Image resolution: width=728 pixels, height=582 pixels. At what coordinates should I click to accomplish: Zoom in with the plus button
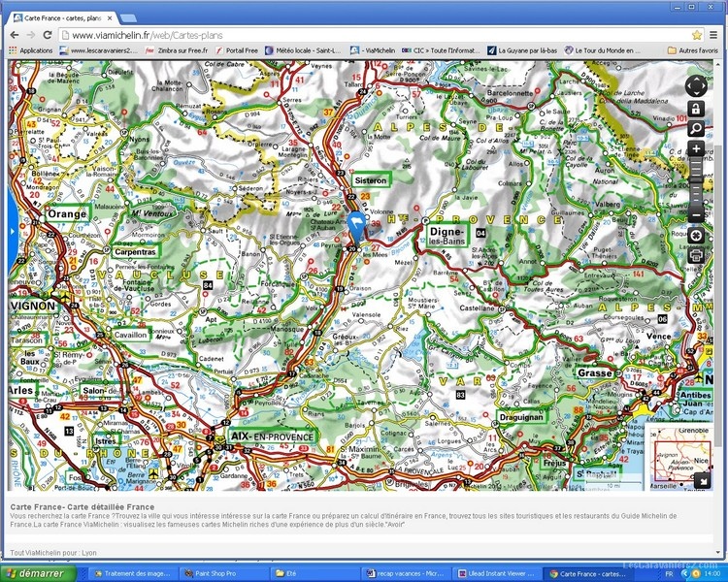tap(696, 148)
